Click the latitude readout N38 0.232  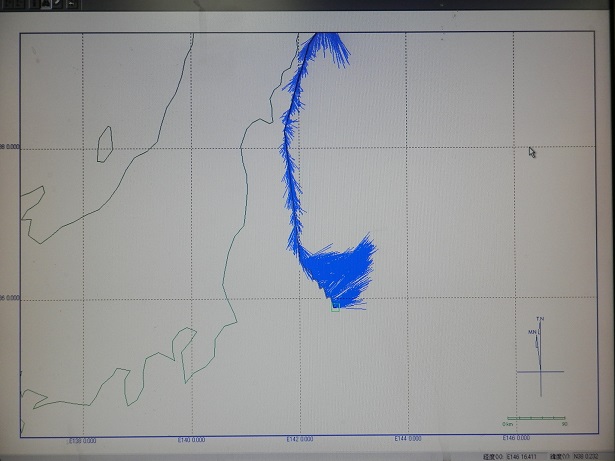[x=587, y=456]
